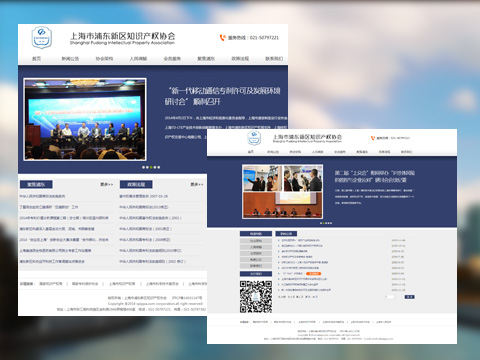Click the page number input under the news list
The height and width of the screenshot is (360, 480).
click(x=390, y=297)
